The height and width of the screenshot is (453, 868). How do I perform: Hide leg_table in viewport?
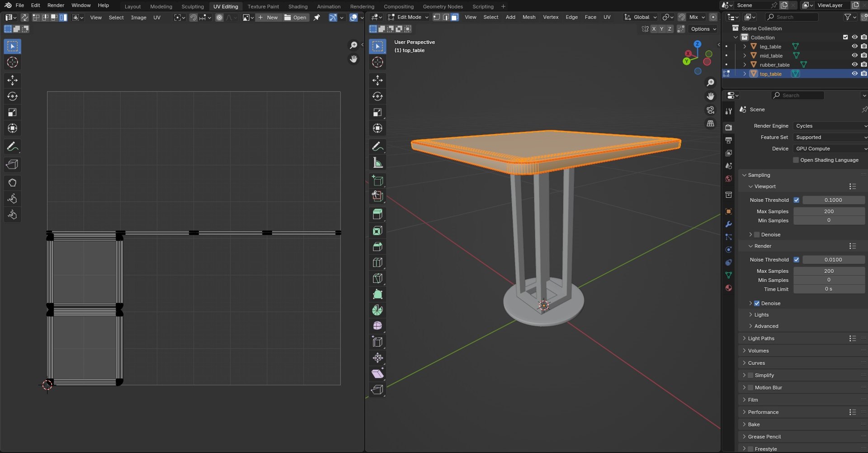(x=854, y=47)
